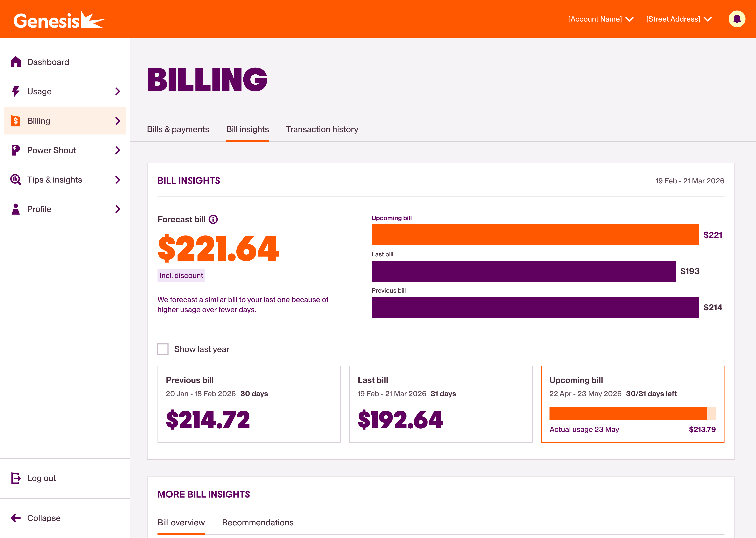This screenshot has width=756, height=538.
Task: Click the Profile person icon
Action: (x=16, y=209)
